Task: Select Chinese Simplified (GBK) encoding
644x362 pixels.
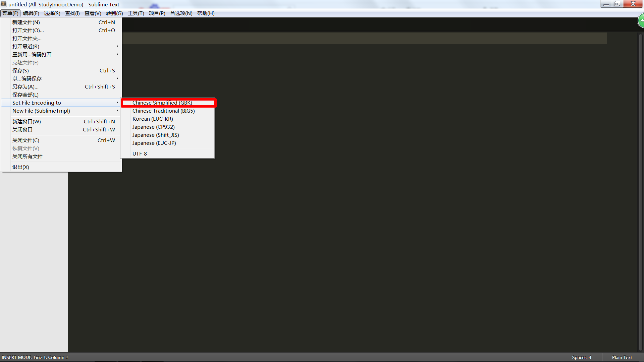Action: click(162, 103)
